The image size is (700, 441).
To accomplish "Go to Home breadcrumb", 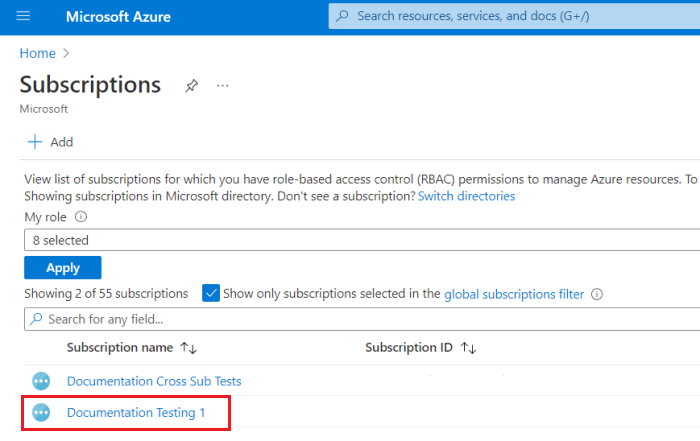I will point(37,53).
